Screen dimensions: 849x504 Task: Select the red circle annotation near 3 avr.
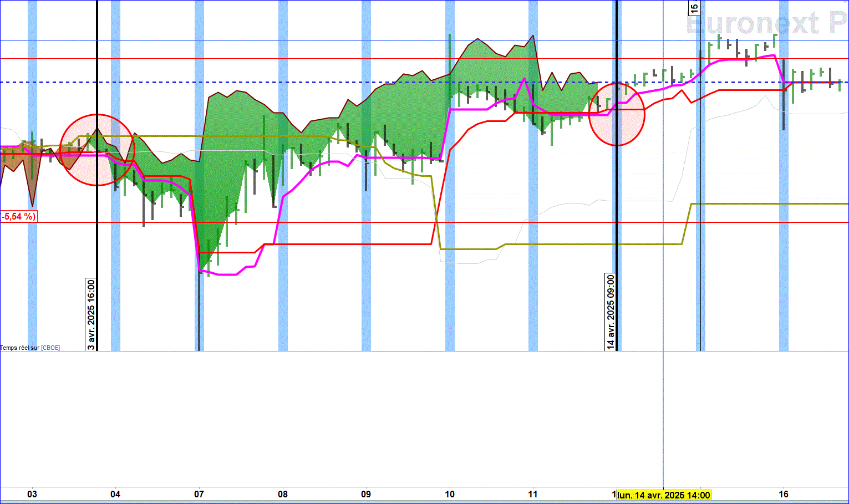98,150
